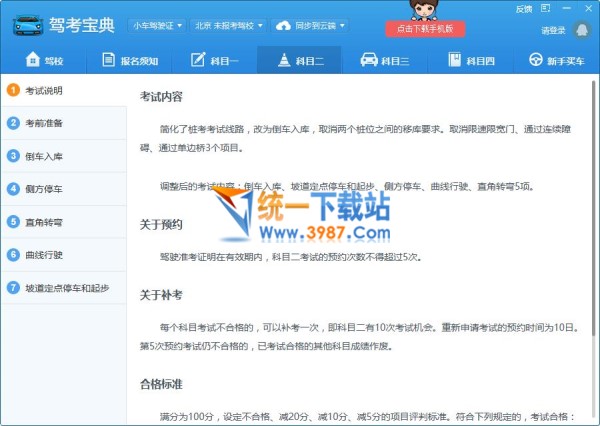Minimize the window
This screenshot has height=426, width=600.
coord(567,8)
